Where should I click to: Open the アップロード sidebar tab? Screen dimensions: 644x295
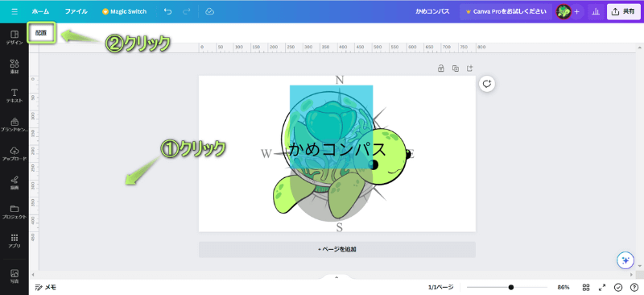(14, 153)
